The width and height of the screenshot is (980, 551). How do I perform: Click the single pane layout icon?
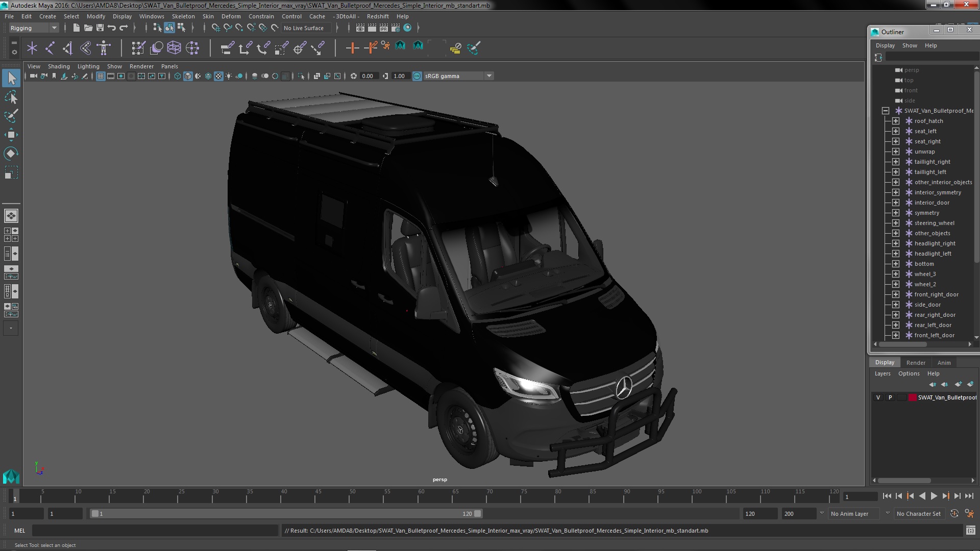click(11, 216)
